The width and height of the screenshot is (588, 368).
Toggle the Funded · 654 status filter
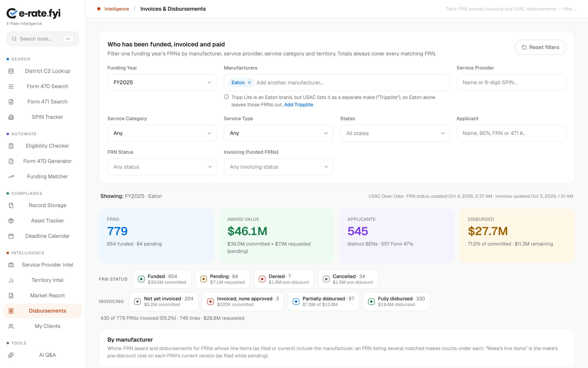point(162,279)
